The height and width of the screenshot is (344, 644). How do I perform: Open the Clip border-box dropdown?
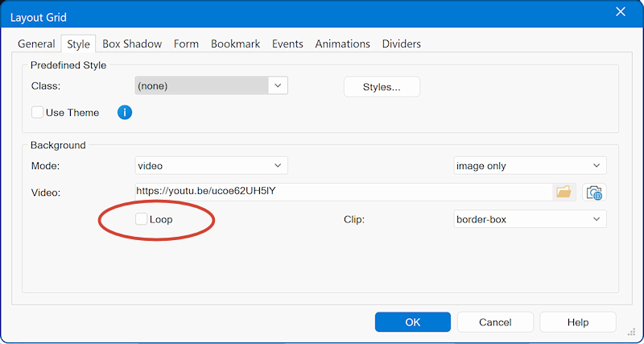530,219
